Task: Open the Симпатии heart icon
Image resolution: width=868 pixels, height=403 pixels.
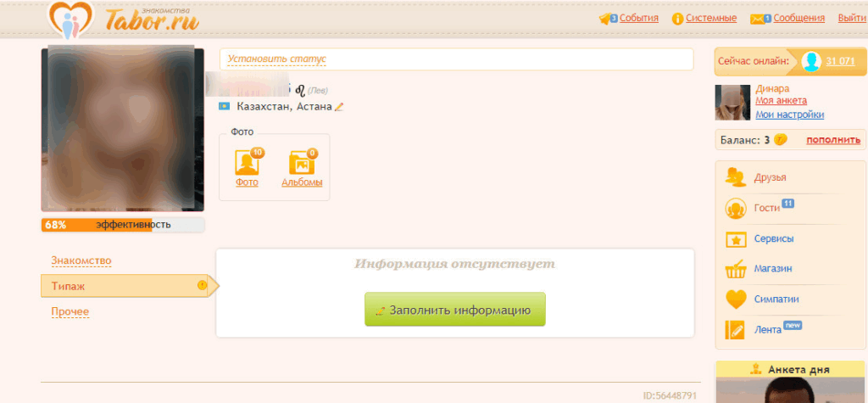Action: 736,299
